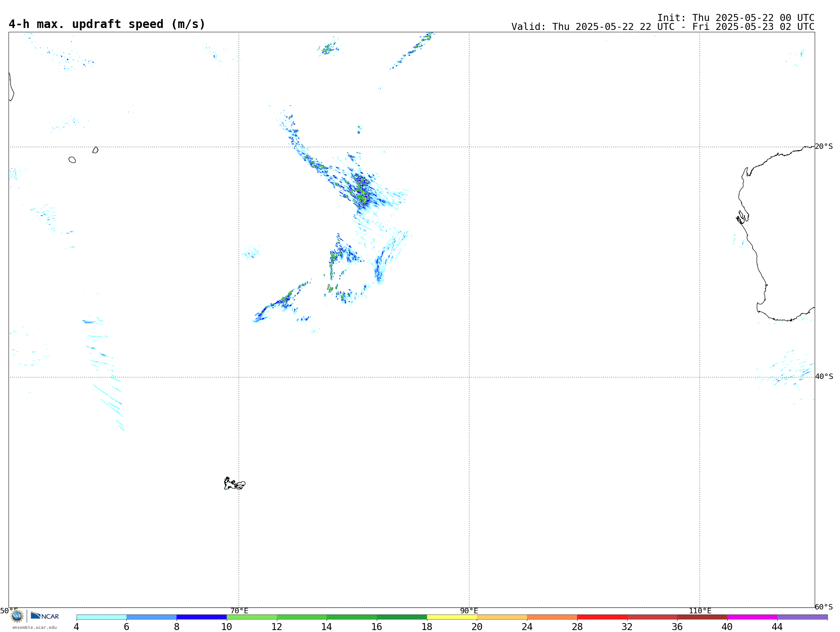
Task: Select the magenta 40–44 m/s swatch
Action: point(752,617)
